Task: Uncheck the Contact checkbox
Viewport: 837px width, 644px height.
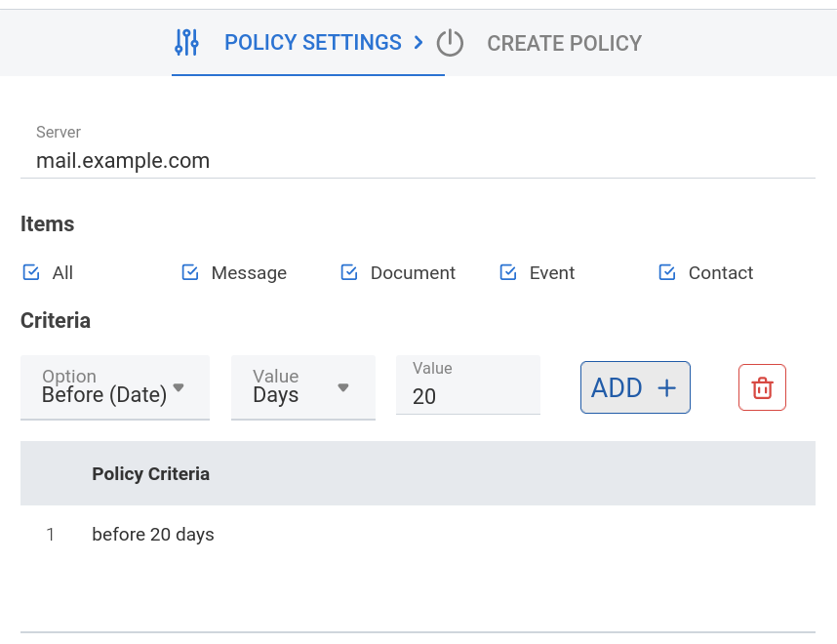Action: [x=667, y=272]
